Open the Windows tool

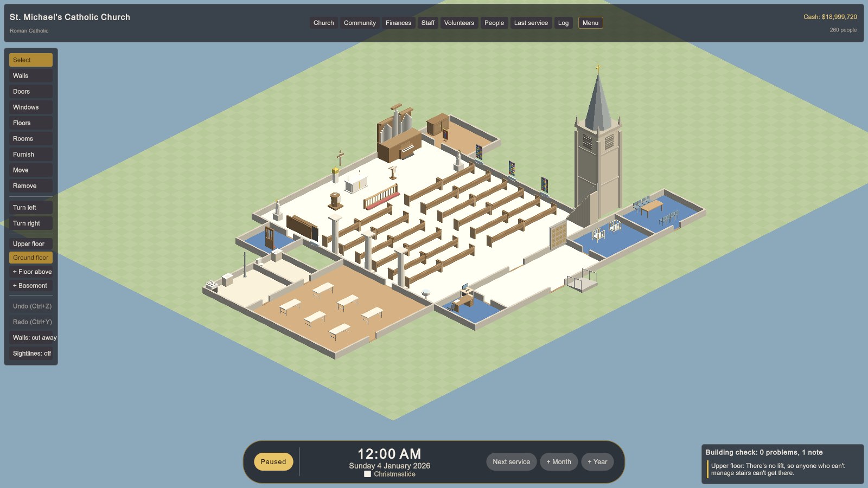(x=31, y=107)
